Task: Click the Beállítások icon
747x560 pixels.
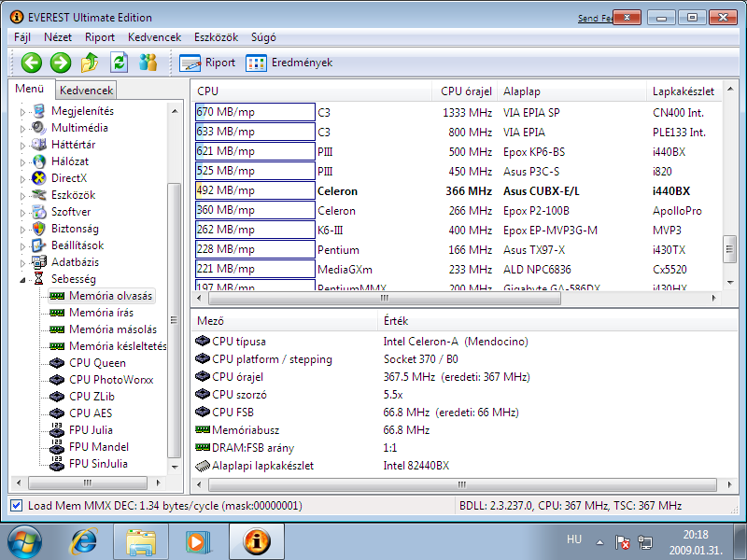Action: pyautogui.click(x=39, y=245)
